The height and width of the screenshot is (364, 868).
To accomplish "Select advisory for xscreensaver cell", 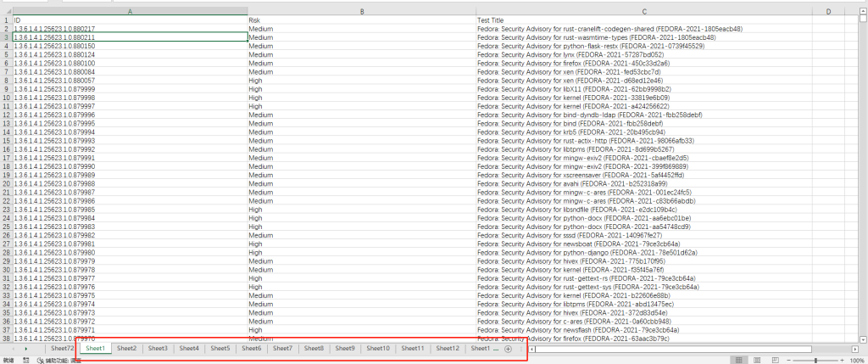I will [x=644, y=175].
